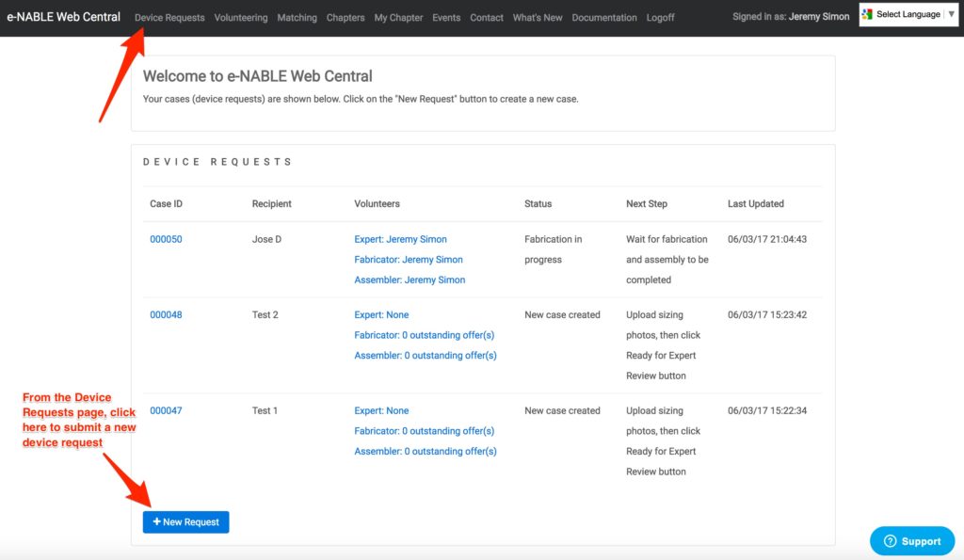Click the blue New Request button
The image size is (964, 560).
coord(185,522)
